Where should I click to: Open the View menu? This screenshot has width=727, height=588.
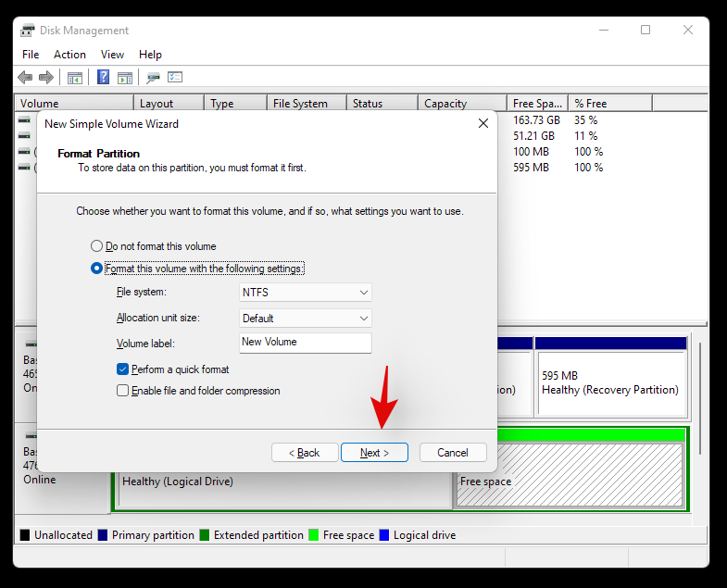(112, 55)
